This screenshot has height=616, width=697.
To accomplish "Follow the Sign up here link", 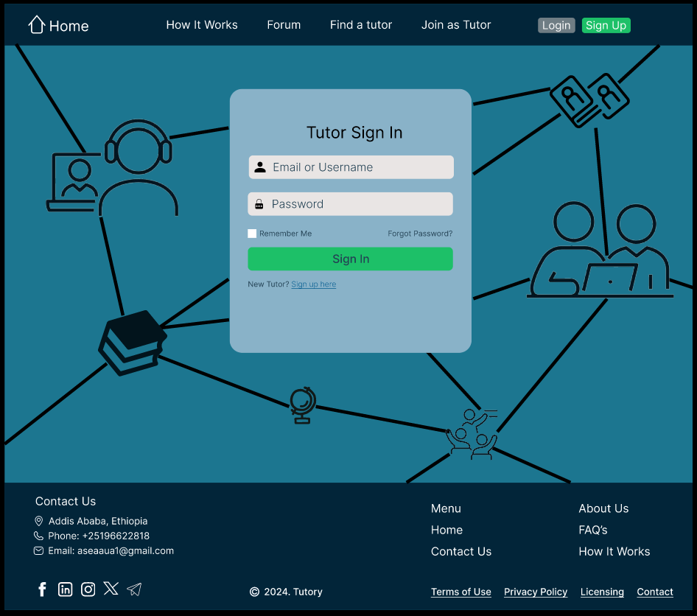I will click(x=313, y=284).
